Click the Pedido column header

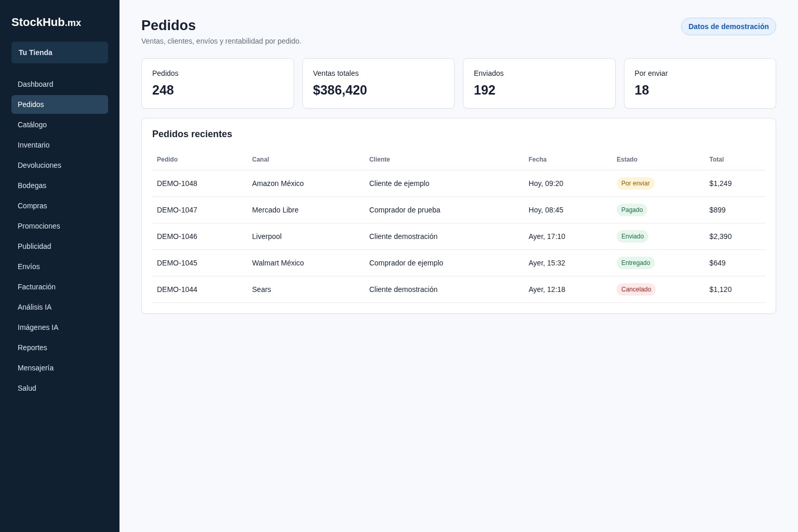167,159
